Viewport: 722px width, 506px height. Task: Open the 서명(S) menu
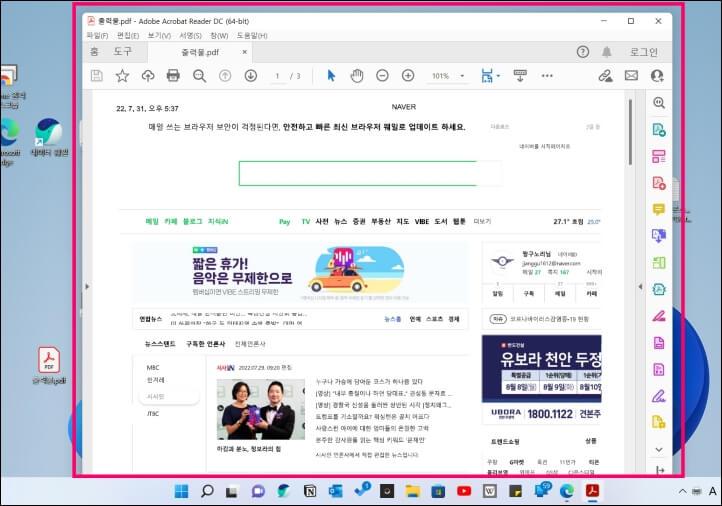pyautogui.click(x=191, y=35)
